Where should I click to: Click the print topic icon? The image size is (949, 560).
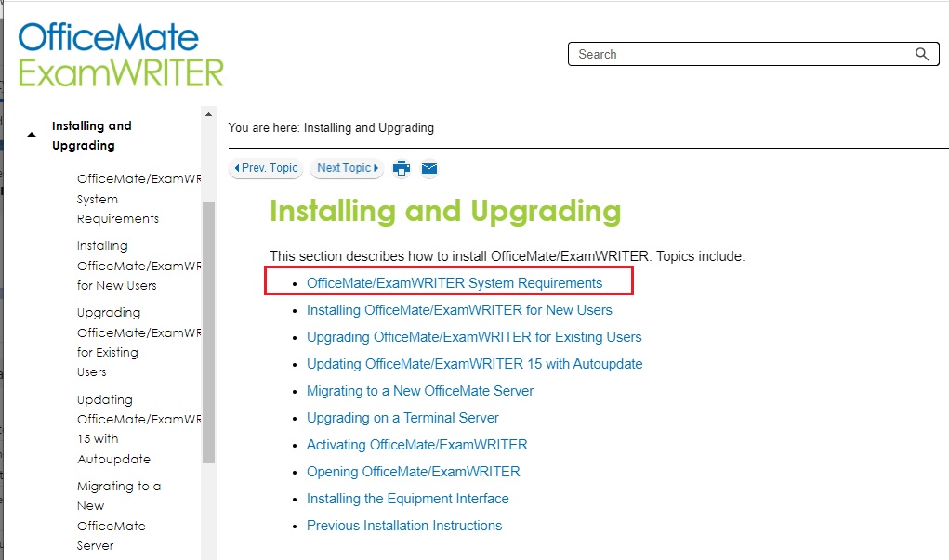tap(401, 168)
